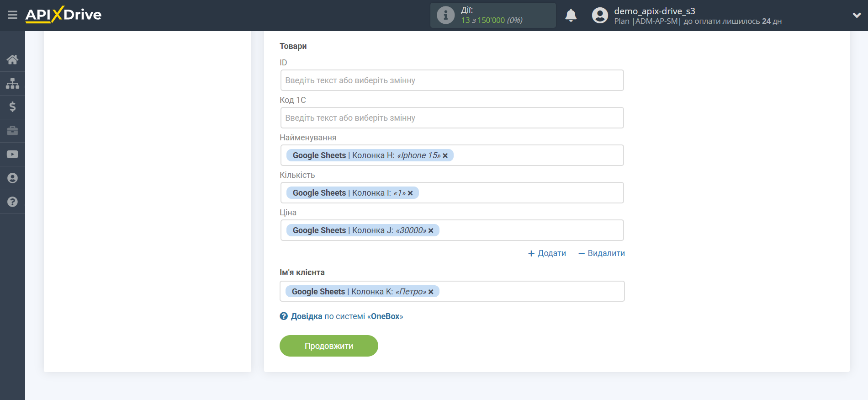Image resolution: width=868 pixels, height=400 pixels.
Task: Select the Google Sheets Колонка J tag
Action: pos(363,230)
